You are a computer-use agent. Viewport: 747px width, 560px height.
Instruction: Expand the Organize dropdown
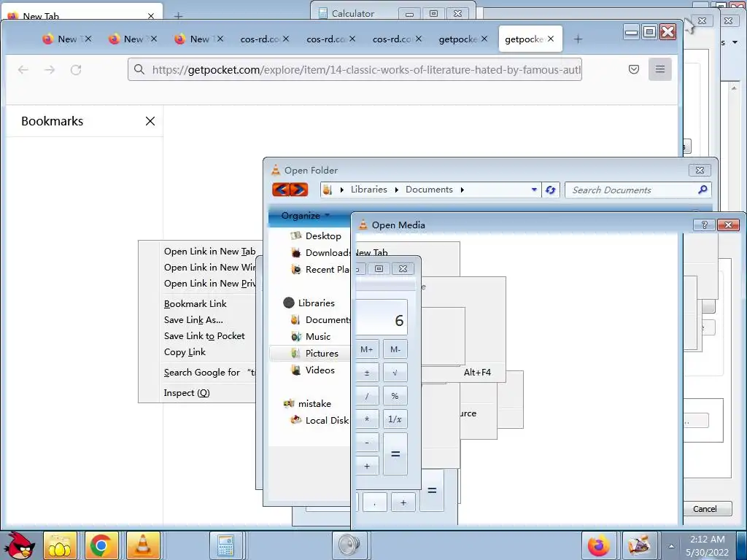point(306,216)
